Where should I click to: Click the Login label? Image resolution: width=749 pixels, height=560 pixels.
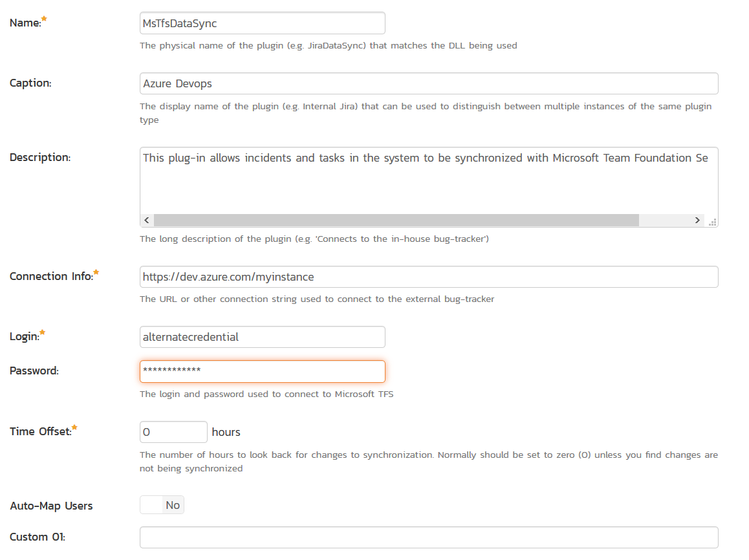pos(25,336)
